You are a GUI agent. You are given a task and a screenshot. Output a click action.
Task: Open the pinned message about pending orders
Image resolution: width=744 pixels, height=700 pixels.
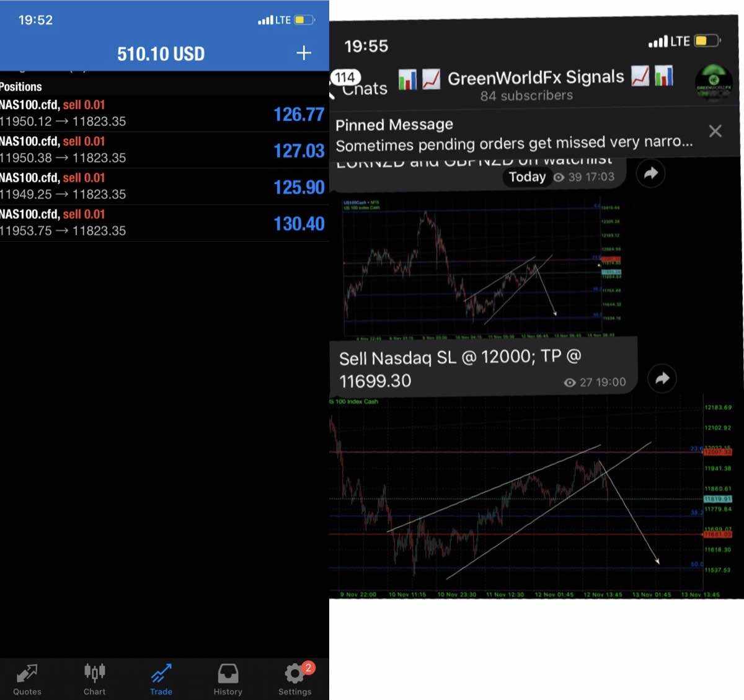tap(514, 135)
